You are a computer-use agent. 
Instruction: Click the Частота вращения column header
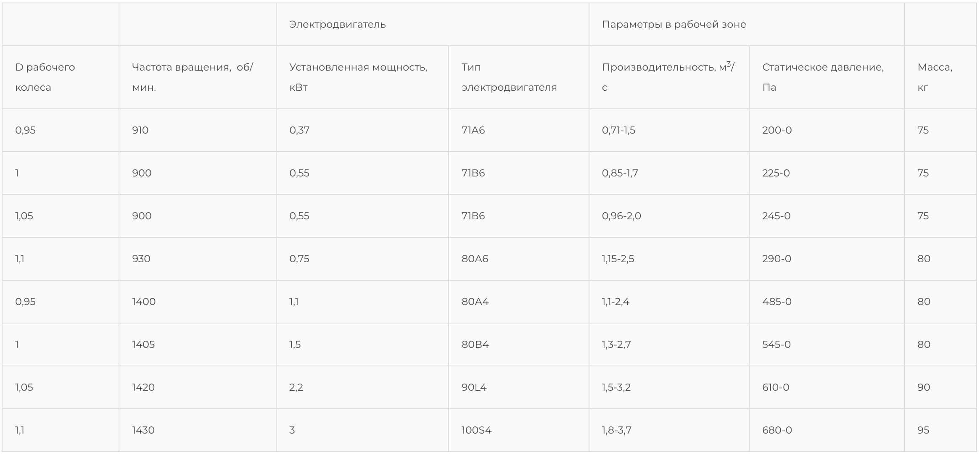[193, 77]
